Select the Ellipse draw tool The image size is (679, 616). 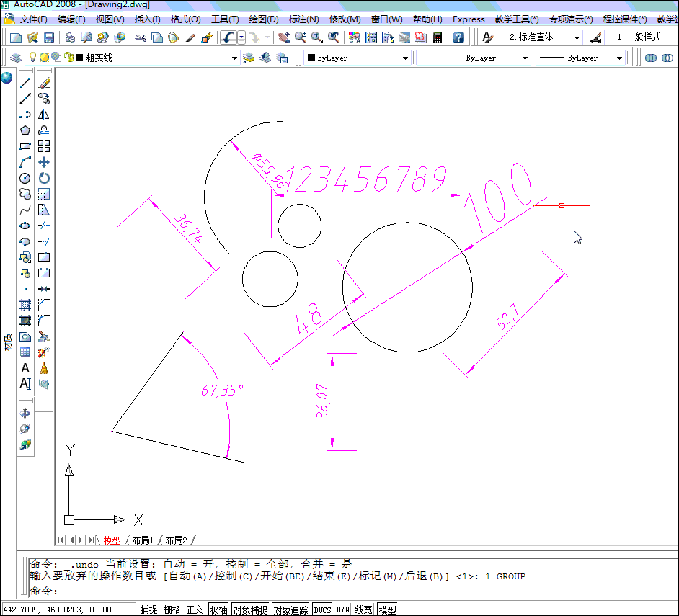(x=25, y=226)
